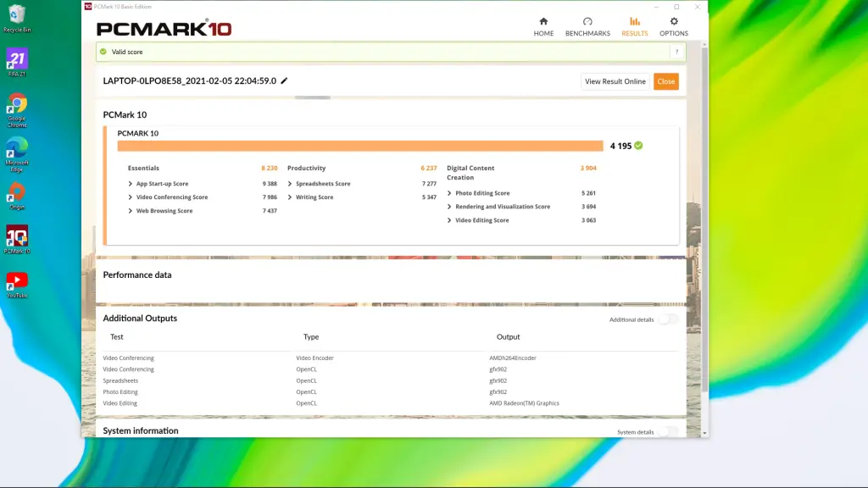Viewport: 868px width, 488px height.
Task: Go to the Home tab
Action: (543, 26)
